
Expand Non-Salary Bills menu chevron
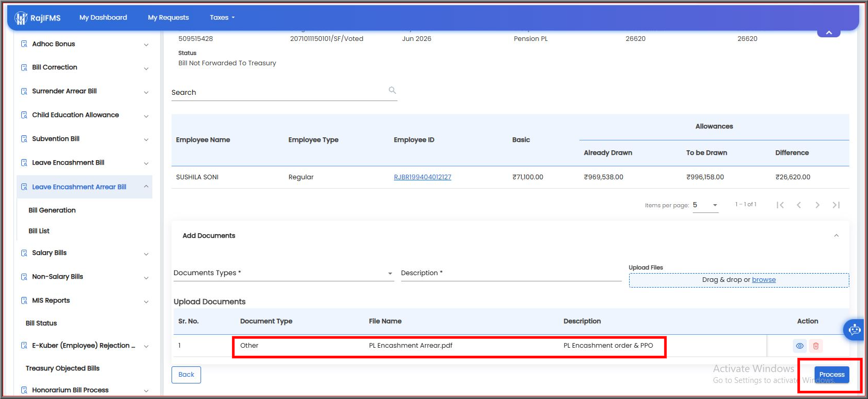coord(146,278)
